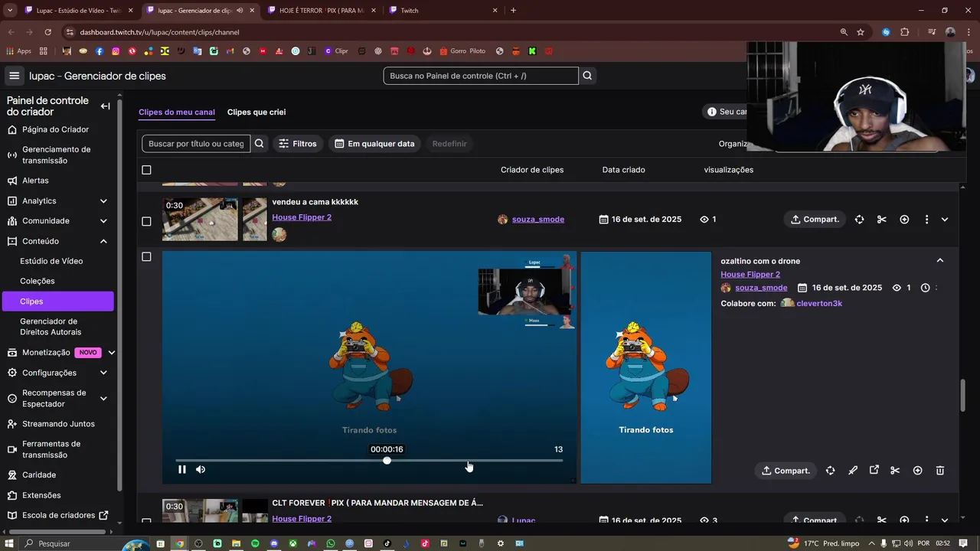Open Escola de criadores external link
The height and width of the screenshot is (551, 980).
click(57, 515)
